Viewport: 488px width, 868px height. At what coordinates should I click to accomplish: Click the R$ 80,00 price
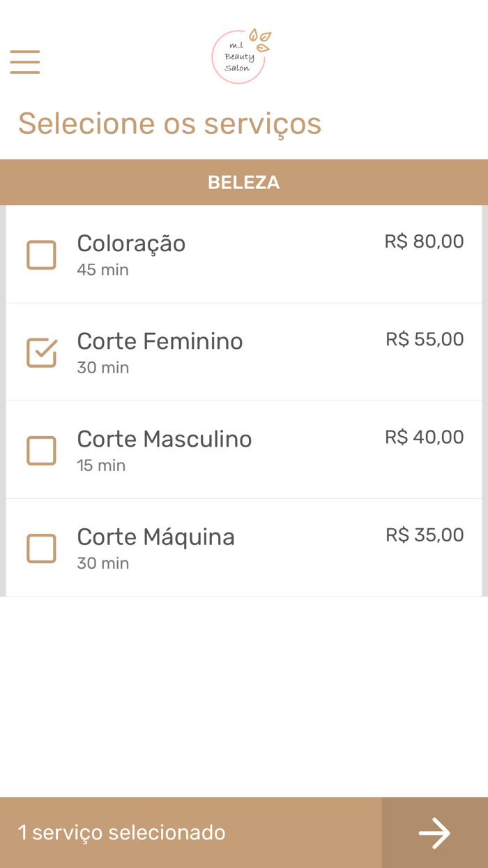(x=424, y=241)
